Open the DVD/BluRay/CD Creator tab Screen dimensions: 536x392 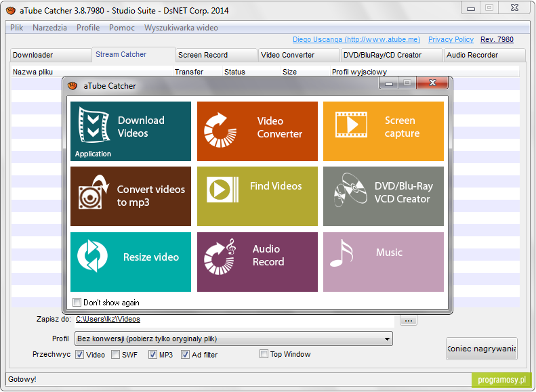(x=392, y=55)
